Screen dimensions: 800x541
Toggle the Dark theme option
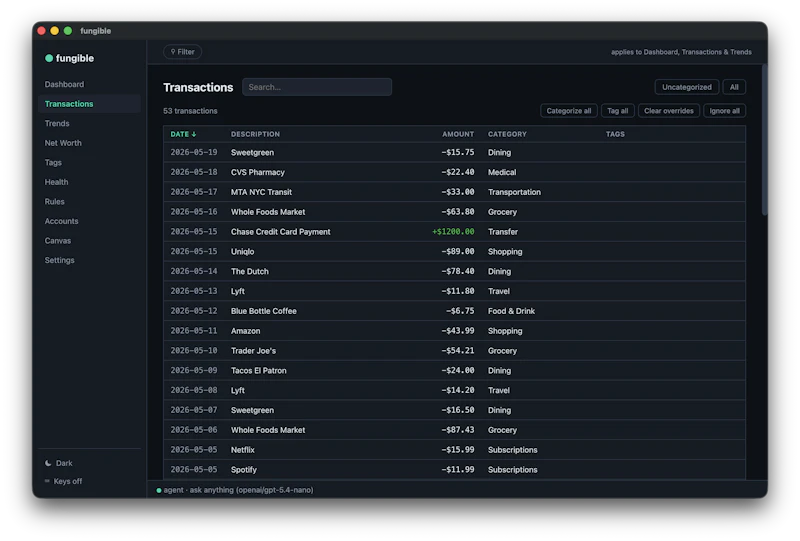59,463
